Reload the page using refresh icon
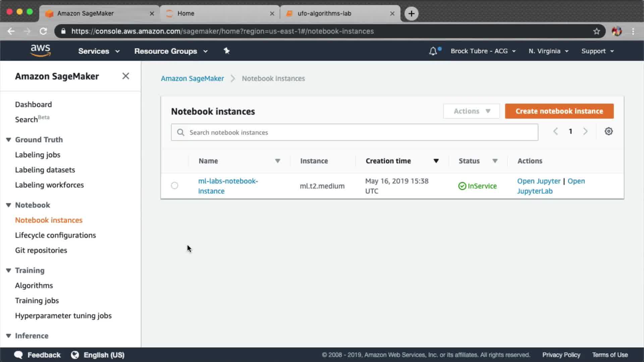Screen dimensions: 644x362 click(x=43, y=31)
